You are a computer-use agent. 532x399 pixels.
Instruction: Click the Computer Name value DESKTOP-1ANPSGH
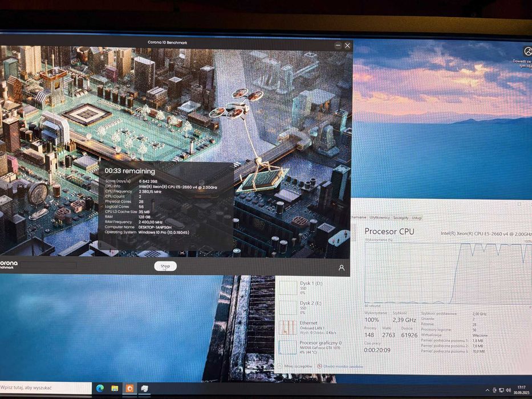(155, 227)
